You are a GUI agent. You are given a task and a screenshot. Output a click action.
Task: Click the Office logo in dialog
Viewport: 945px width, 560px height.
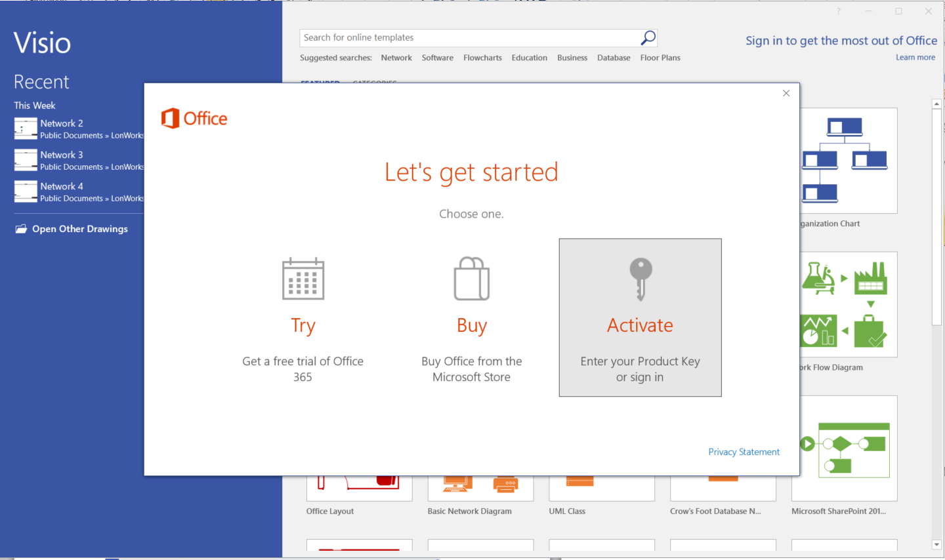pos(194,118)
